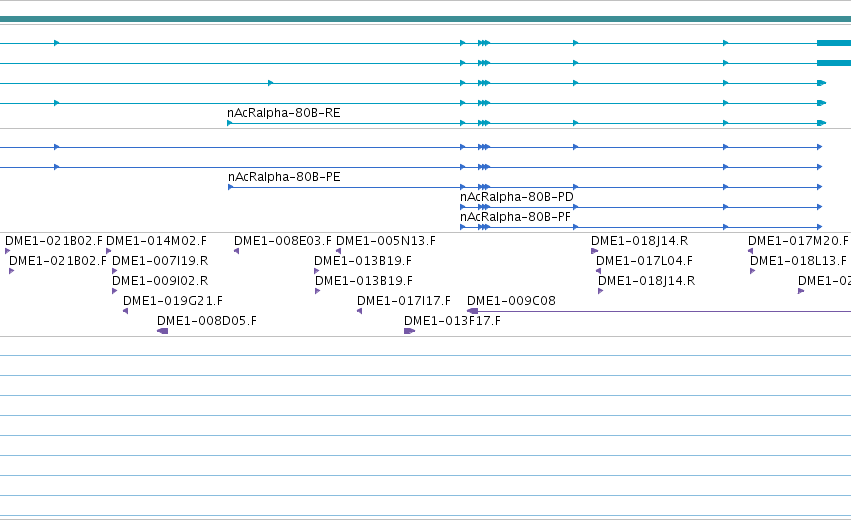This screenshot has height=520, width=851.
Task: Select the thick arrowhead of DME1-009C08 feature
Action: (472, 311)
